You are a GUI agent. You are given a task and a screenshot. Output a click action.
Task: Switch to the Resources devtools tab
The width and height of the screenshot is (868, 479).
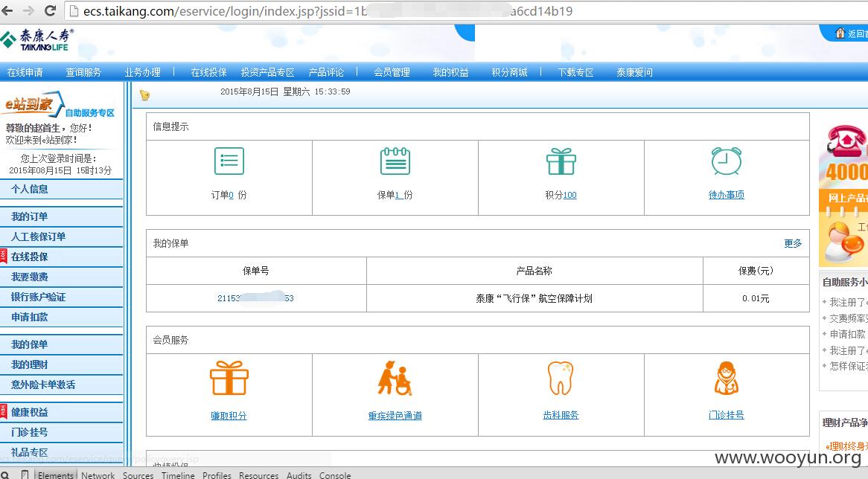coord(258,475)
